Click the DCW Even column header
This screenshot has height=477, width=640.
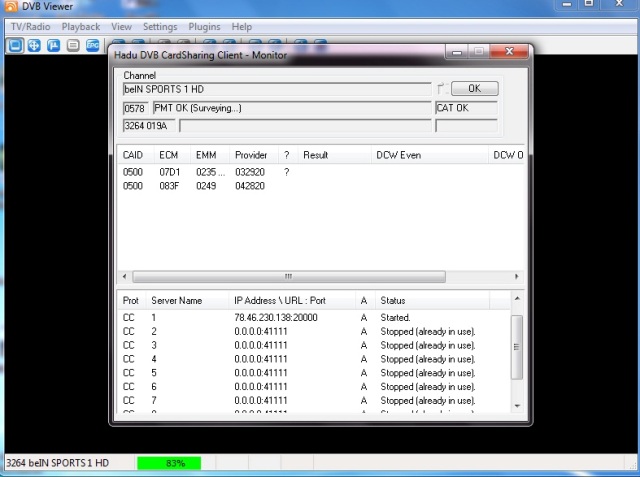(430, 155)
